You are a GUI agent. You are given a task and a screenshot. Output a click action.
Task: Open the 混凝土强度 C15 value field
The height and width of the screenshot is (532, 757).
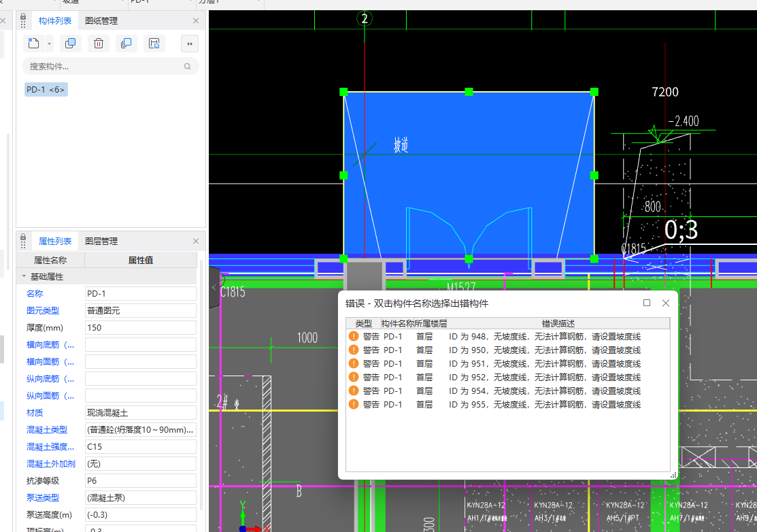coord(140,447)
